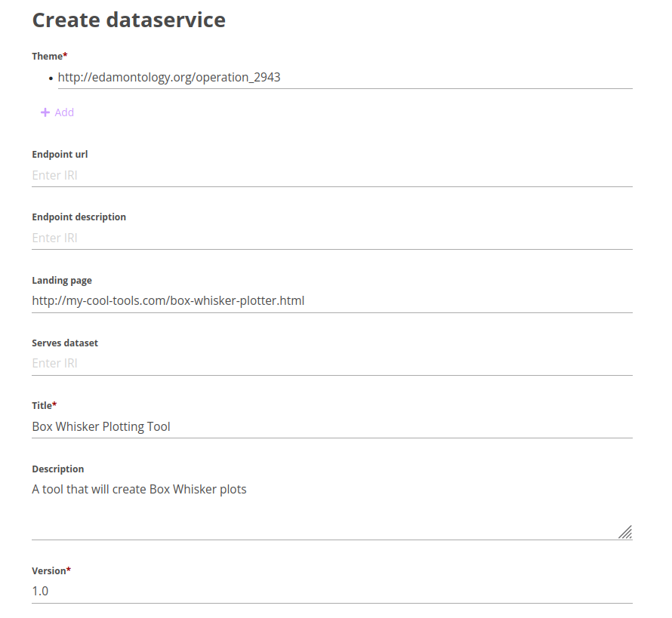
Task: Focus the Endpoint url input field
Action: tap(332, 176)
